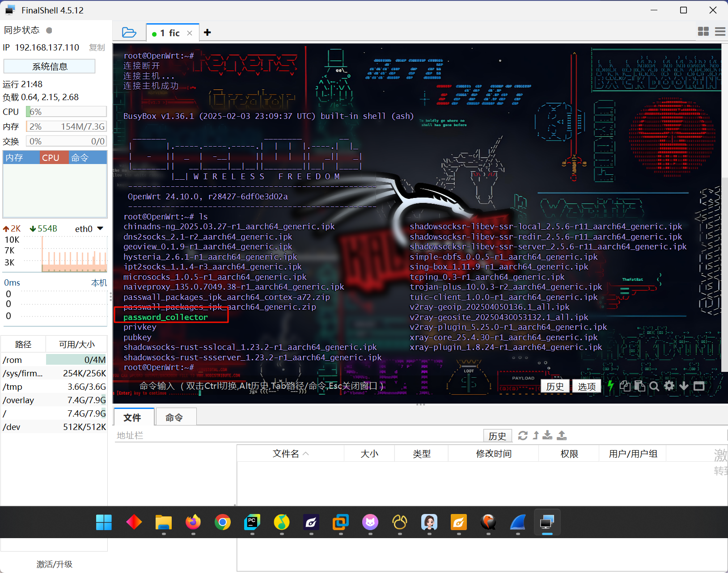Go to parent directory up arrow
Viewport: 728px width, 573px height.
point(536,435)
